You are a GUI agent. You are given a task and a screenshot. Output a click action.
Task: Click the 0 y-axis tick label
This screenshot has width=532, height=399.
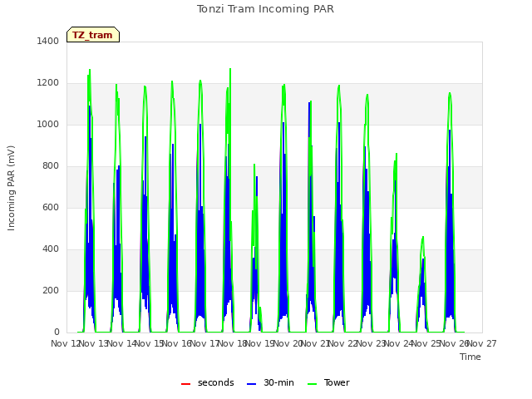(x=57, y=332)
